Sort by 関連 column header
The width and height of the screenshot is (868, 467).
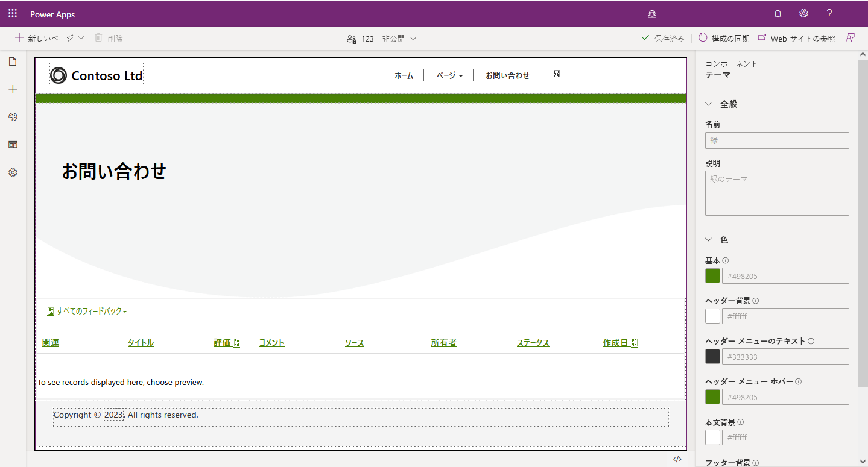51,343
